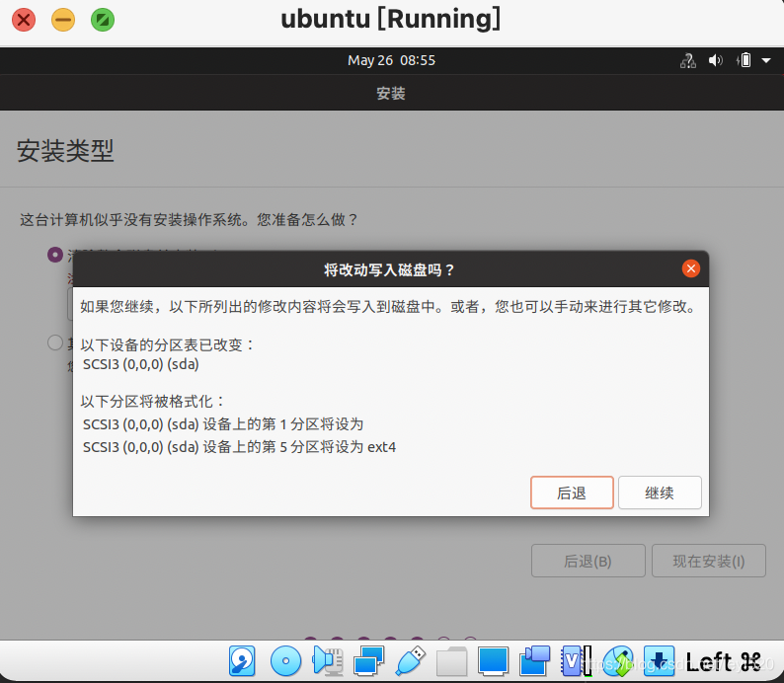Viewport: 784px width, 683px height.
Task: Click the audio settings status icon
Action: (327, 661)
